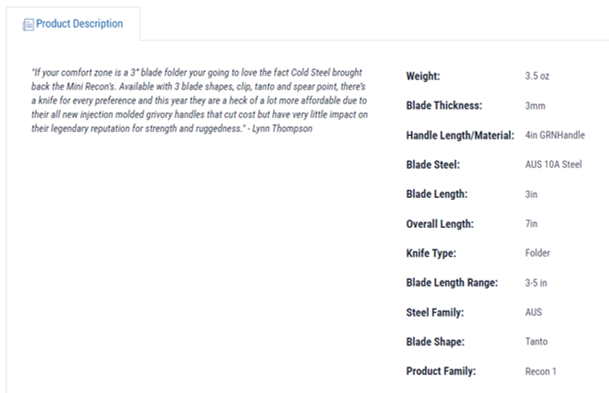The width and height of the screenshot is (609, 393).
Task: Click the 7in overall length value
Action: click(x=531, y=224)
